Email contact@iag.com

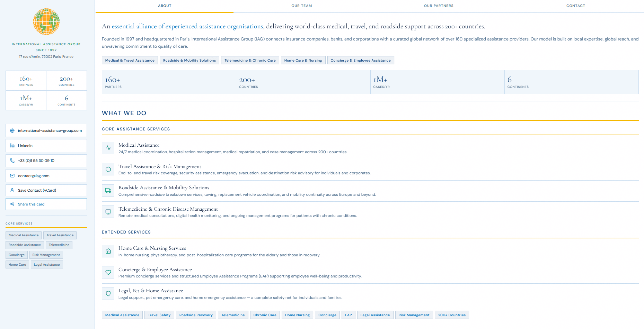point(46,176)
